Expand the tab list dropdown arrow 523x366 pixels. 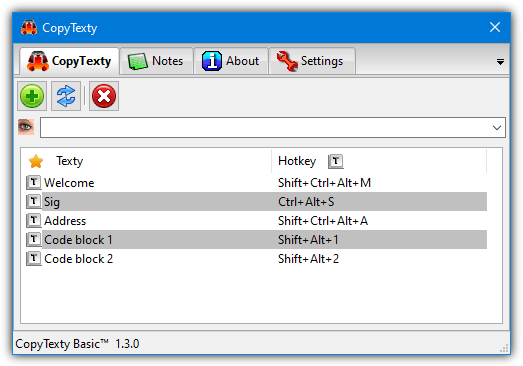coord(500,62)
